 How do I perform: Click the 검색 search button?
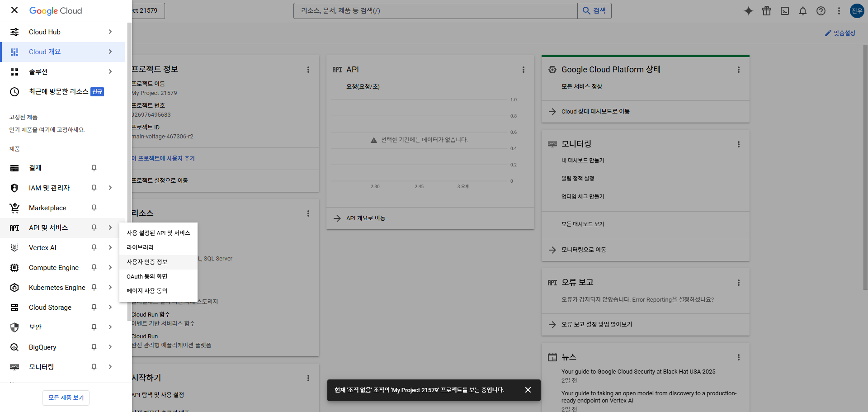(594, 10)
